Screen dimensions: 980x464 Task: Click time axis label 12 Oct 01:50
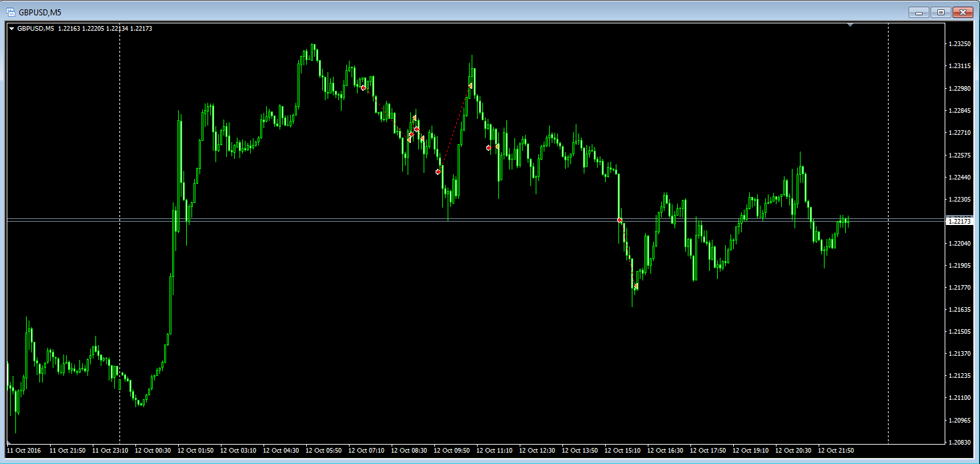click(195, 451)
